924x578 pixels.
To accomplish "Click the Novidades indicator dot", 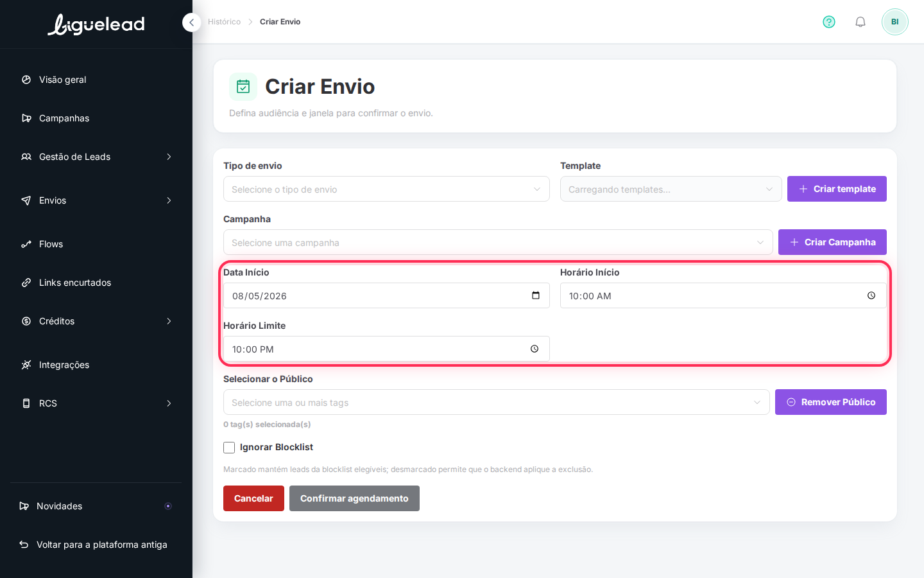I will click(168, 506).
